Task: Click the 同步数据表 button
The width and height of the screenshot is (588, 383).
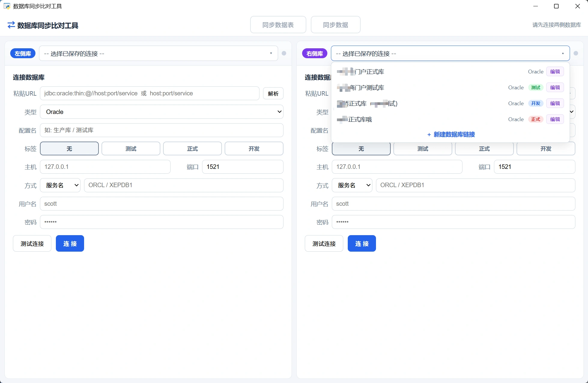Action: 278,25
